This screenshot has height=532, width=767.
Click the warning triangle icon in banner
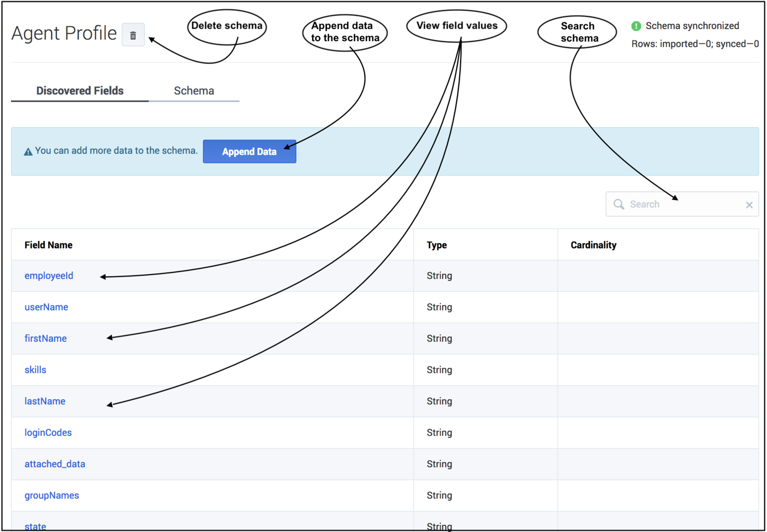click(x=28, y=151)
